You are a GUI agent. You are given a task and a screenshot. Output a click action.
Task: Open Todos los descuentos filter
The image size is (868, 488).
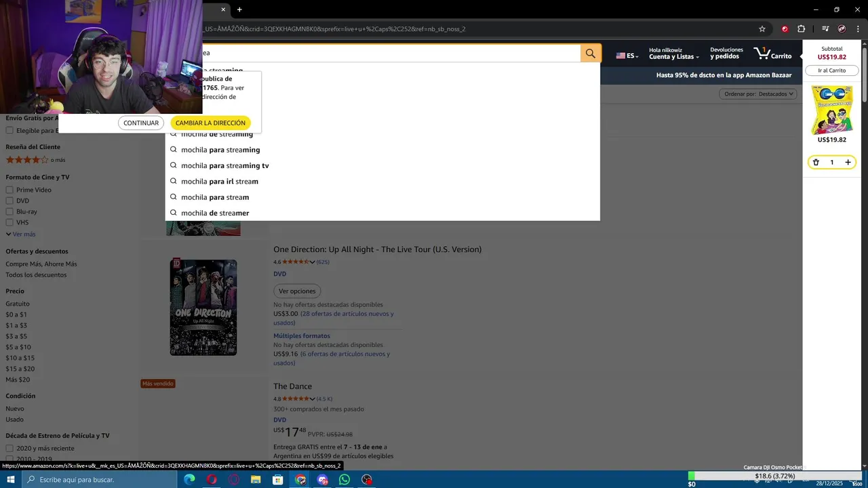[x=36, y=275]
